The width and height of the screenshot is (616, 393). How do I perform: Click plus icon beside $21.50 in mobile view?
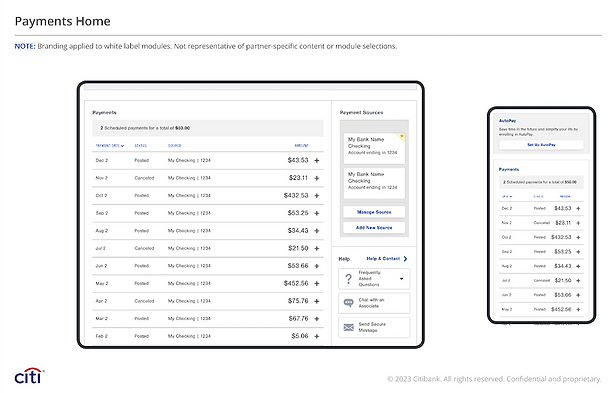tap(578, 281)
